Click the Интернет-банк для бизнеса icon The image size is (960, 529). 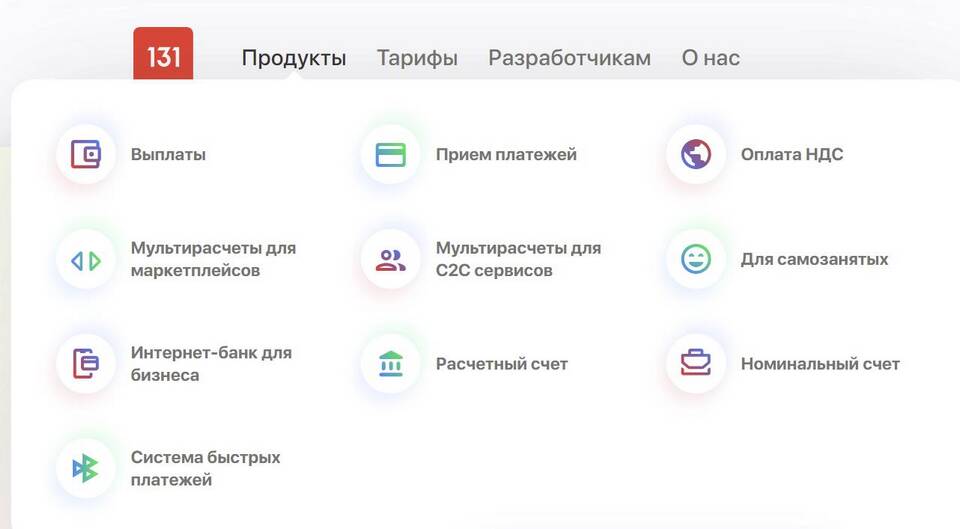click(86, 364)
